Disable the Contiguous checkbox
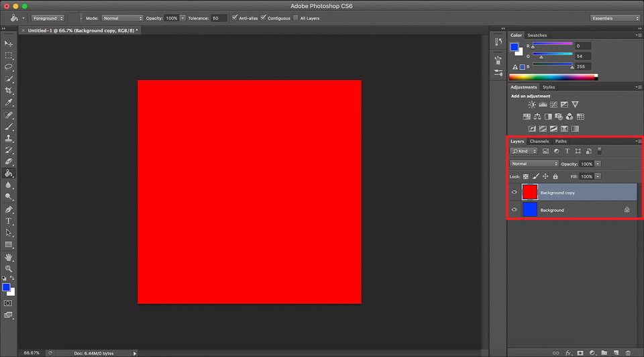Image resolution: width=644 pixels, height=357 pixels. pos(263,18)
